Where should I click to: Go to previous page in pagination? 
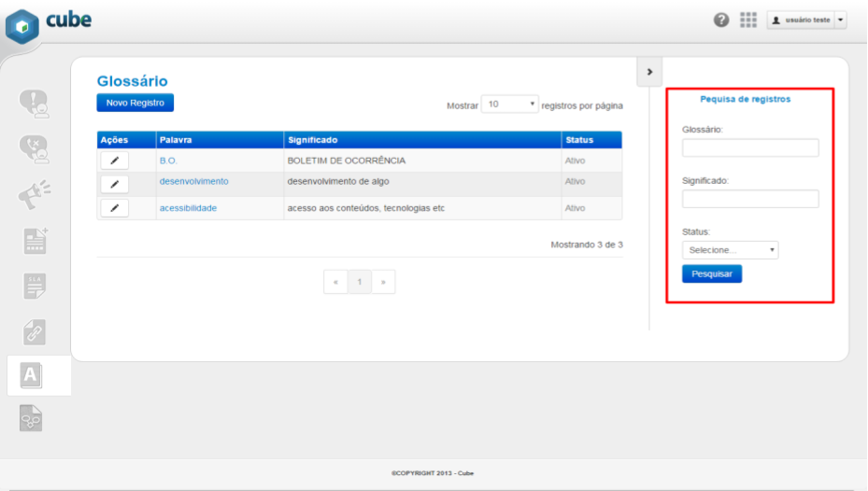point(335,282)
